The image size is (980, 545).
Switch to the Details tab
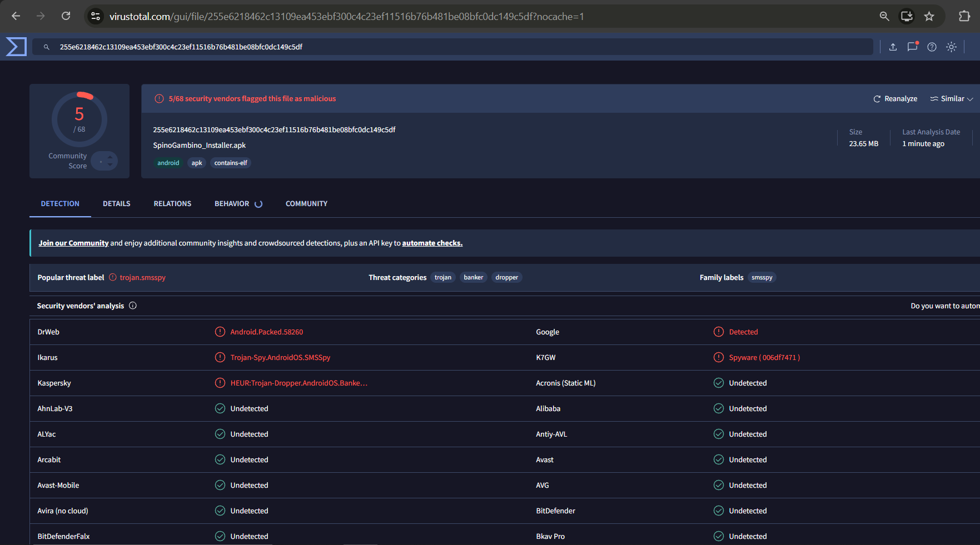click(x=117, y=204)
